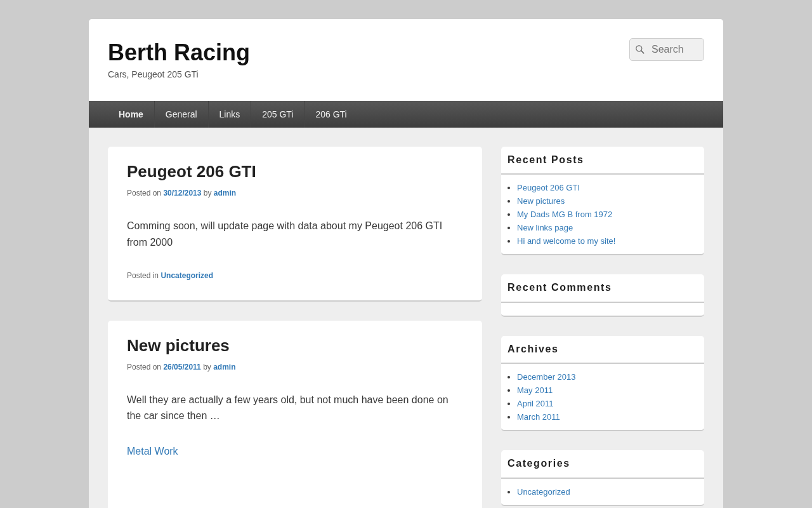Open admin author link on New pictures post
Viewport: 812px width, 508px height.
coord(225,367)
